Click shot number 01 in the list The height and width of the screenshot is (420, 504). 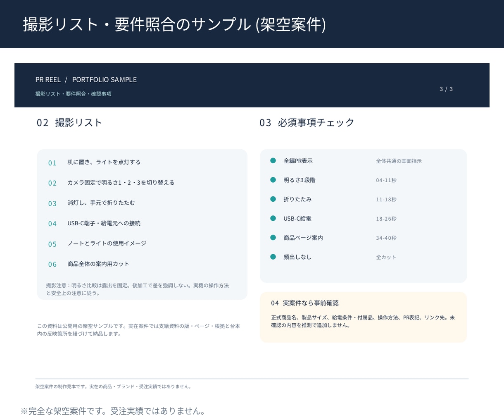pyautogui.click(x=52, y=163)
